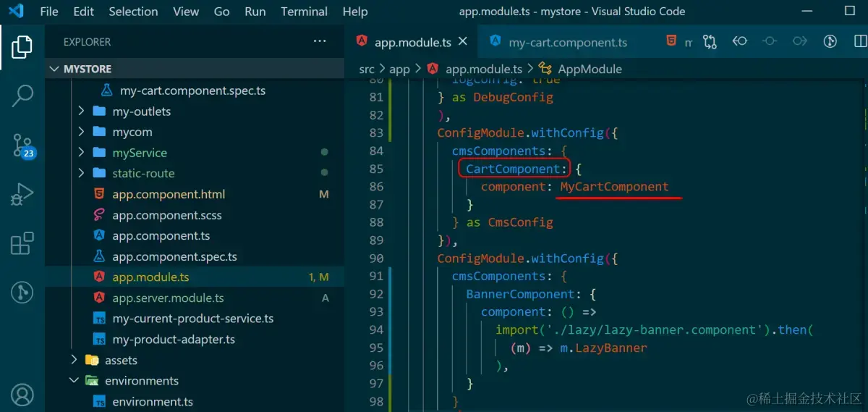Open app.component.ts in explorer

click(x=194, y=235)
